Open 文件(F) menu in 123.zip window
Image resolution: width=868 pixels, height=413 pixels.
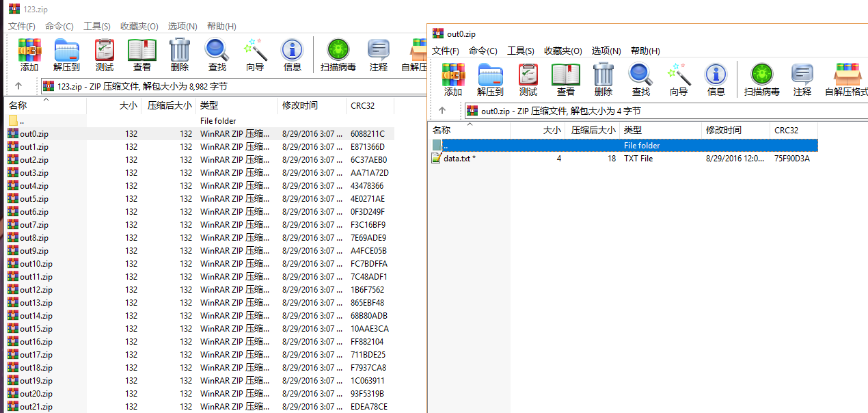click(x=22, y=26)
